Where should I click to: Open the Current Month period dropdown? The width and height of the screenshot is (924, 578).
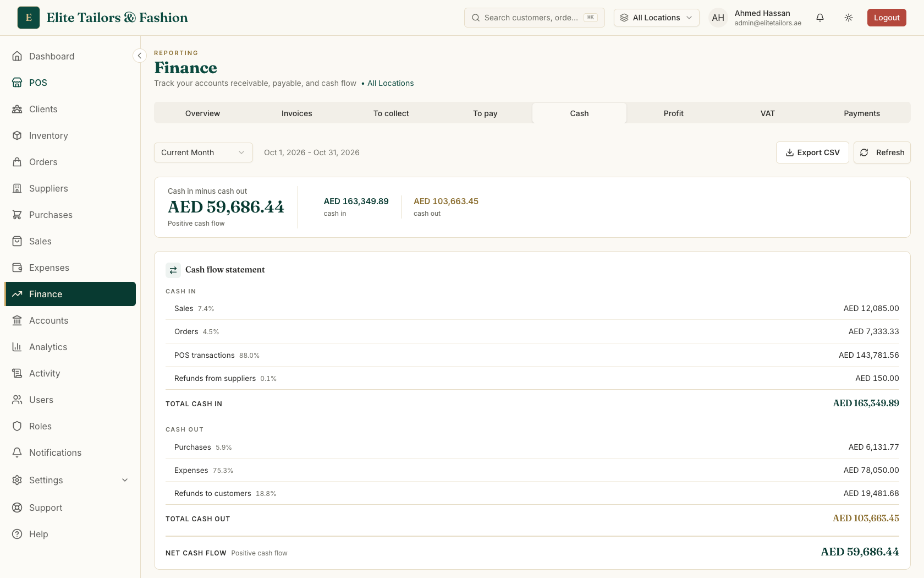pos(204,152)
